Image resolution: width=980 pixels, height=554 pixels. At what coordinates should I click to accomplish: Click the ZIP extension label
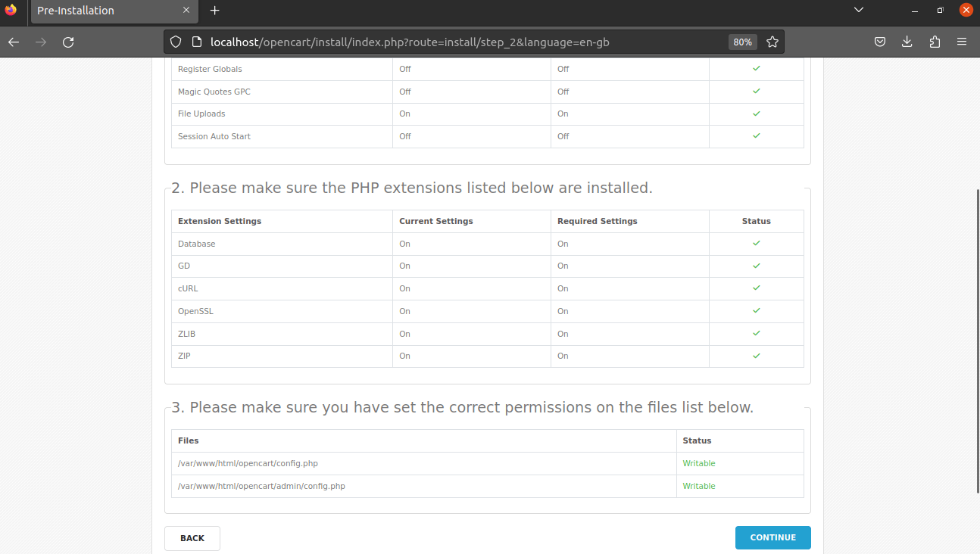(x=184, y=356)
